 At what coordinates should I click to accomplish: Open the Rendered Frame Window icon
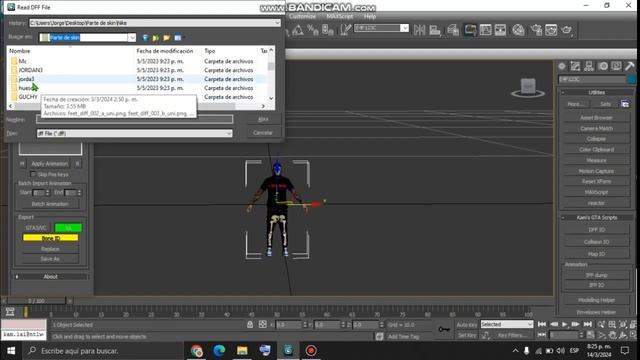pyautogui.click(x=551, y=30)
